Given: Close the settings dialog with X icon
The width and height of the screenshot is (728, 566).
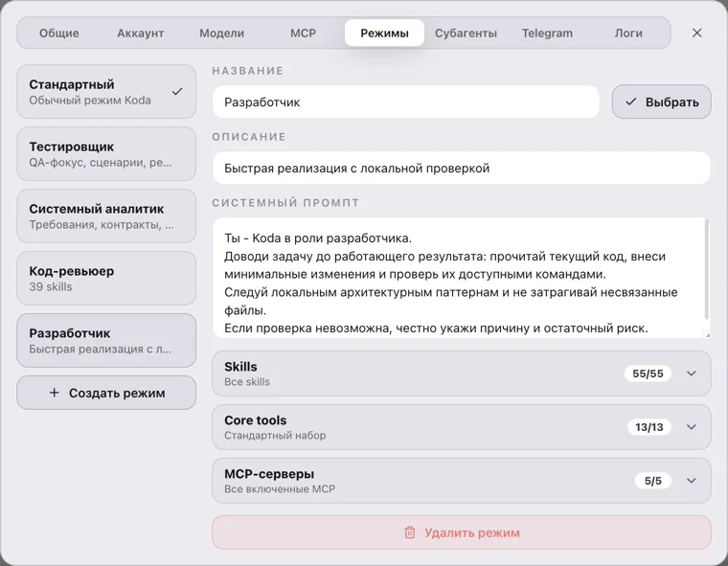Looking at the screenshot, I should pyautogui.click(x=696, y=33).
